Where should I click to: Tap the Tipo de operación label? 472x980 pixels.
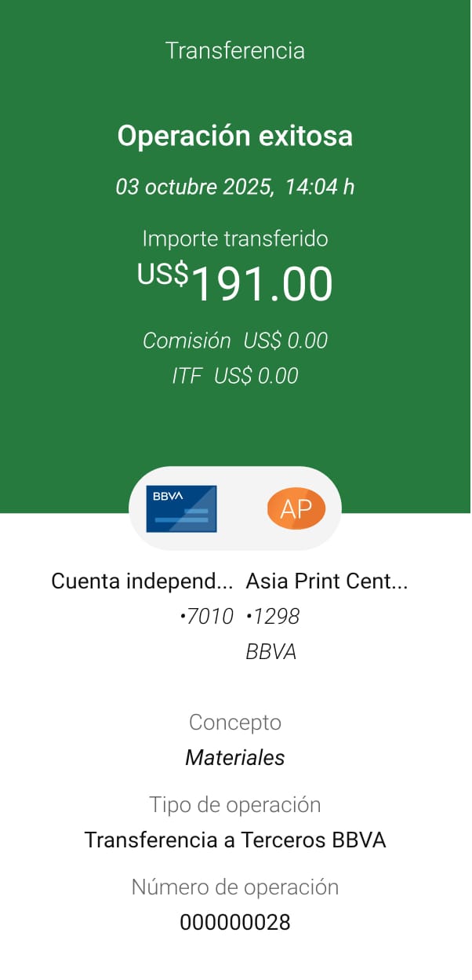(x=235, y=804)
